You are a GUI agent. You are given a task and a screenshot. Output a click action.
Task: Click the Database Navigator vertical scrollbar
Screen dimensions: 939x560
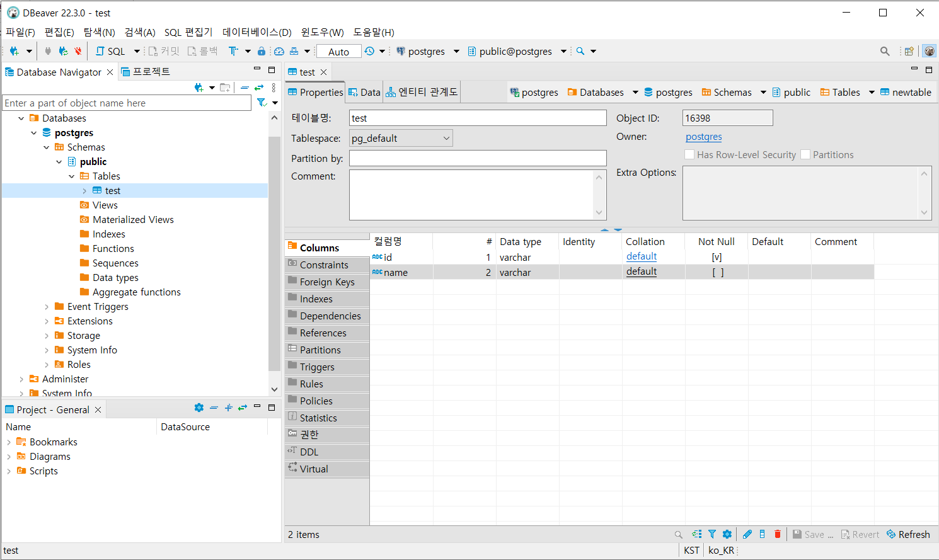(274, 253)
